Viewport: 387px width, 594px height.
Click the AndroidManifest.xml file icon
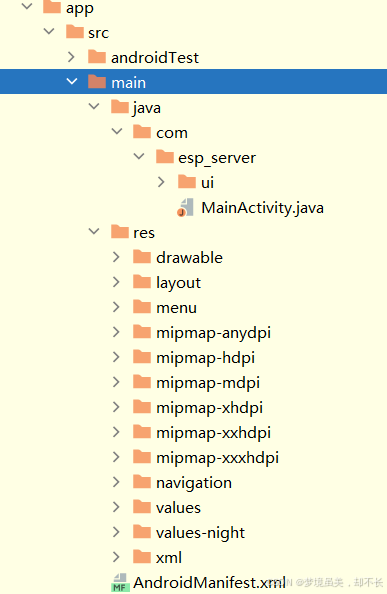120,583
